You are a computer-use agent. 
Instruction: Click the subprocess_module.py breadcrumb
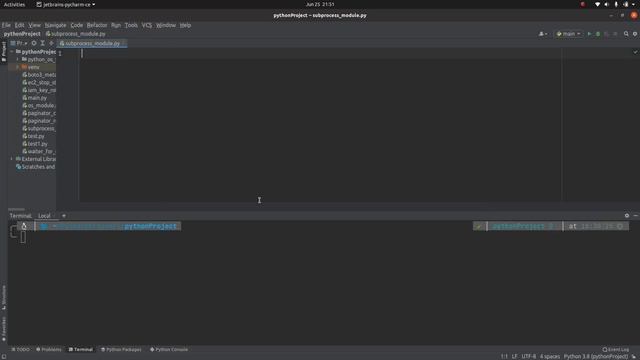pos(76,34)
